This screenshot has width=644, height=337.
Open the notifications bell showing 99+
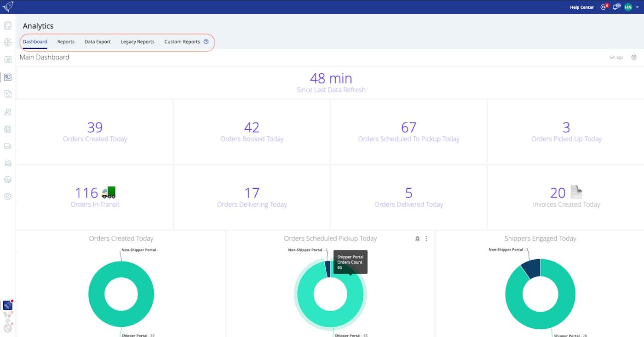(x=615, y=7)
